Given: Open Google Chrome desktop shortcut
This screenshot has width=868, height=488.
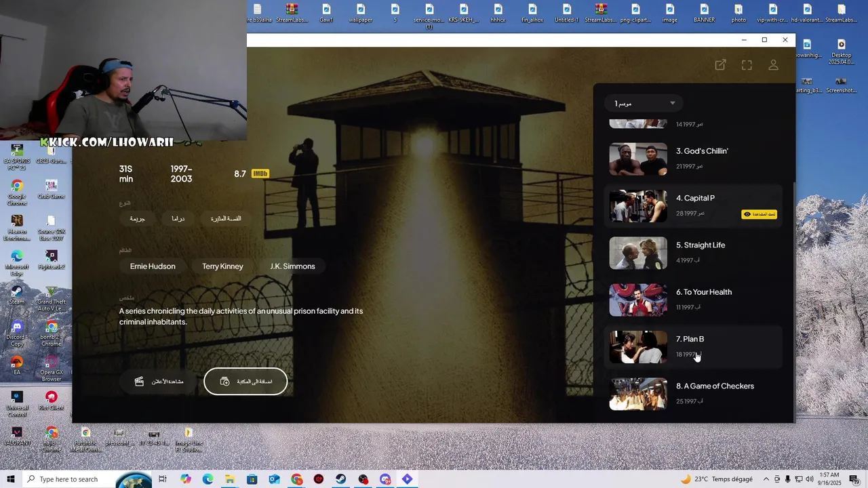Looking at the screenshot, I should (17, 192).
